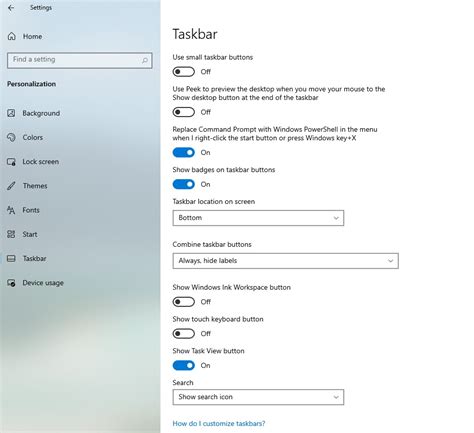This screenshot has width=474, height=433.
Task: Click the Use small taskbar buttons label
Action: [213, 57]
